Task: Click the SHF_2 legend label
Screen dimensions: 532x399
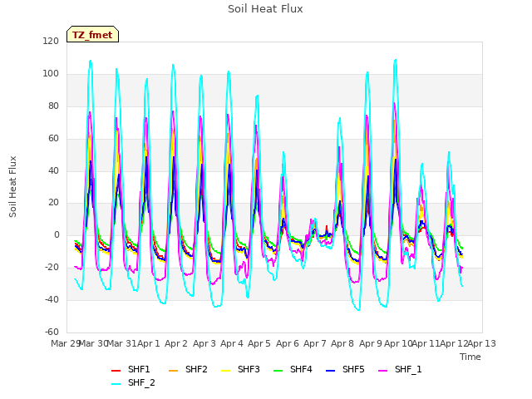Action: coord(141,382)
